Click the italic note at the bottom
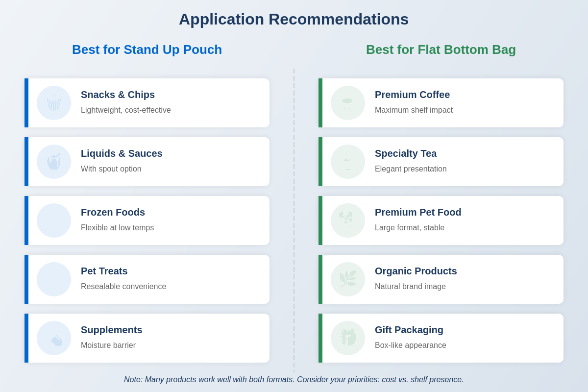 tap(294, 380)
